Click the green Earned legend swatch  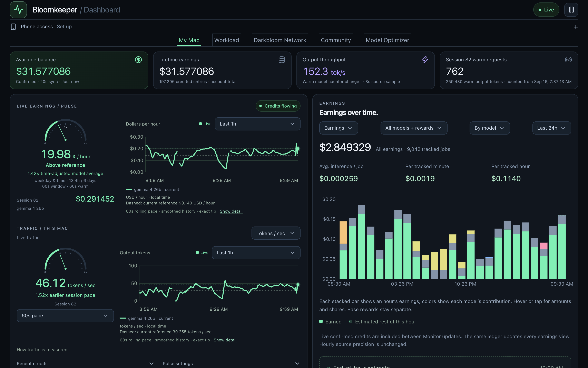click(x=321, y=322)
